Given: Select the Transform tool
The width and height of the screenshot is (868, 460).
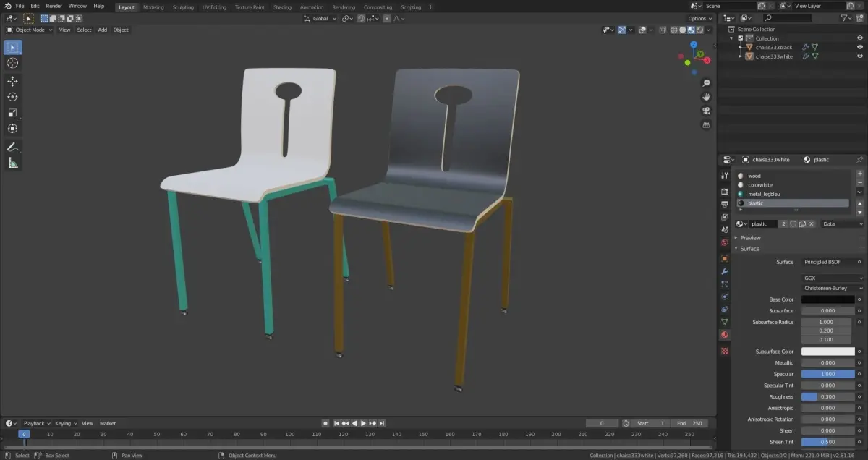Looking at the screenshot, I should (12, 129).
